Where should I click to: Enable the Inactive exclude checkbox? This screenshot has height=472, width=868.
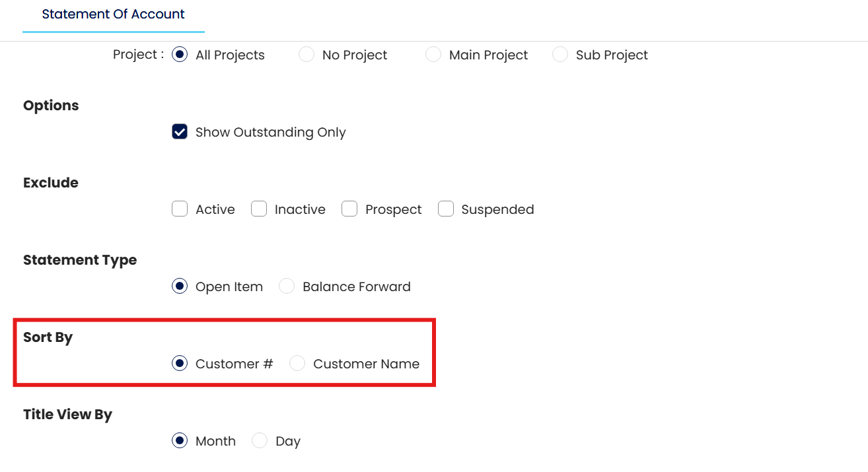coord(259,209)
